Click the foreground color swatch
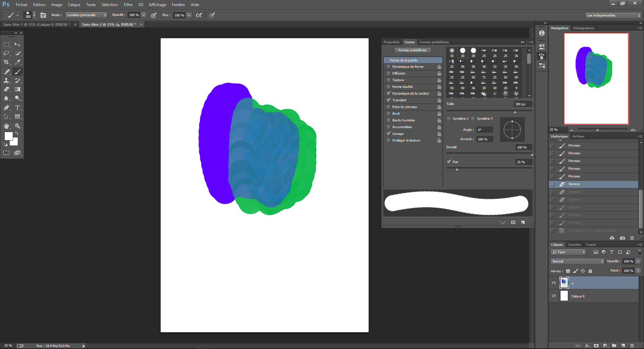This screenshot has height=349, width=644. (8, 136)
